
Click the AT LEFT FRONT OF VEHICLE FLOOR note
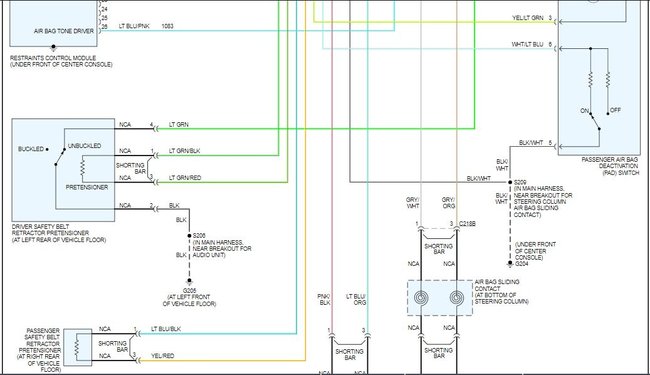[189, 300]
